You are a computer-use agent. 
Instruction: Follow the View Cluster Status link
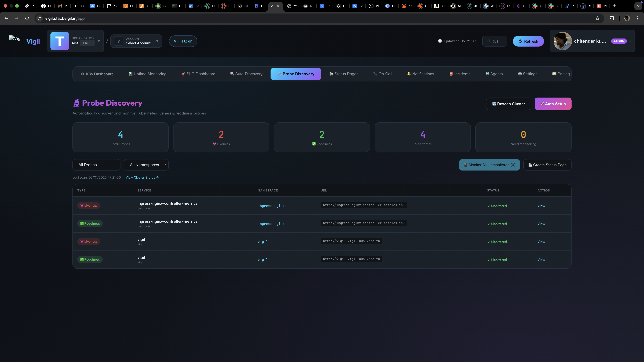point(142,177)
